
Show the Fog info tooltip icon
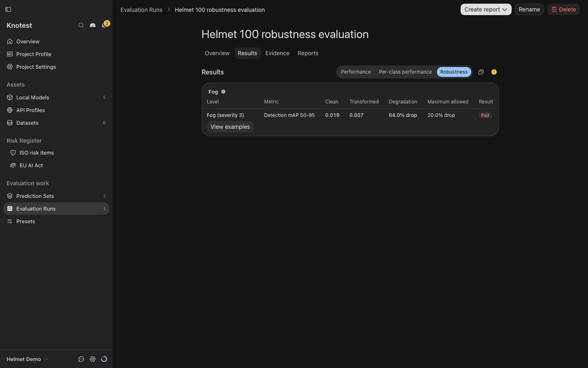pos(223,92)
